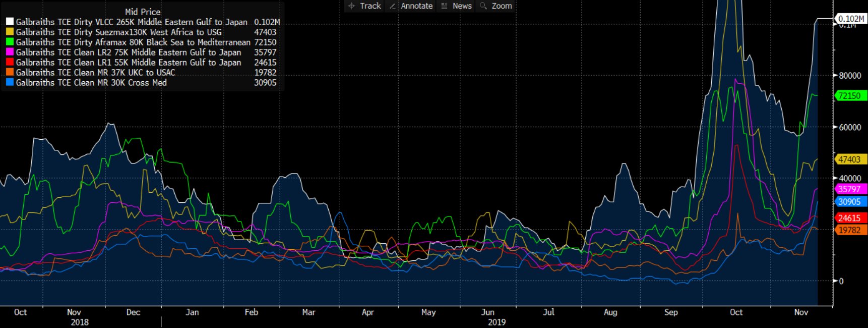Select Dirty Aframax 80K Black Sea series
The height and width of the screenshot is (328, 868).
(x=133, y=42)
